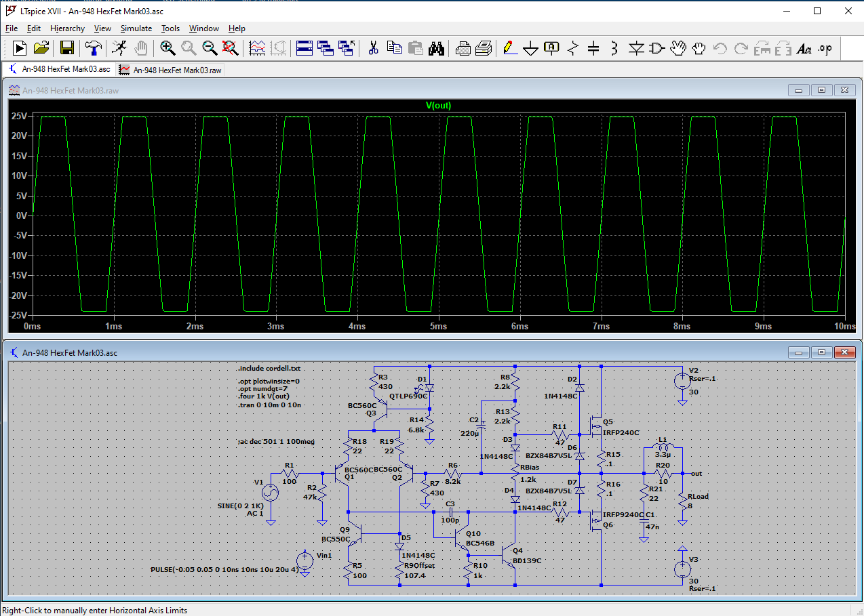Screen dimensions: 864x616
Task: Click the Zoom to Fit icon
Action: (231, 48)
